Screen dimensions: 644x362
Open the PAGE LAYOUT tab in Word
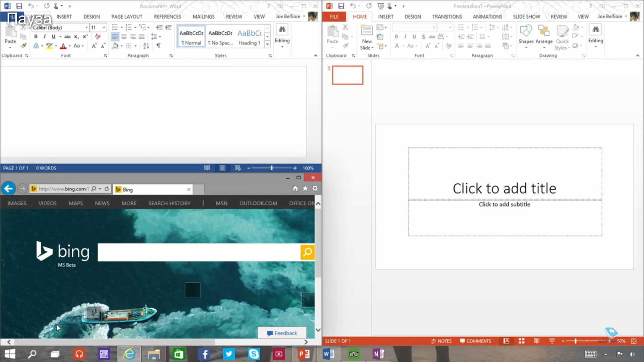pyautogui.click(x=126, y=16)
